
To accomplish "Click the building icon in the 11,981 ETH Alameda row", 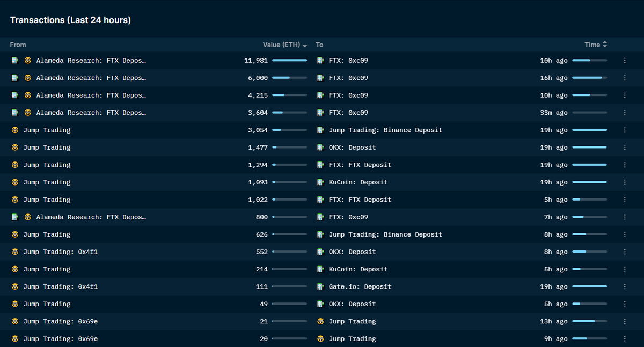I will point(15,61).
